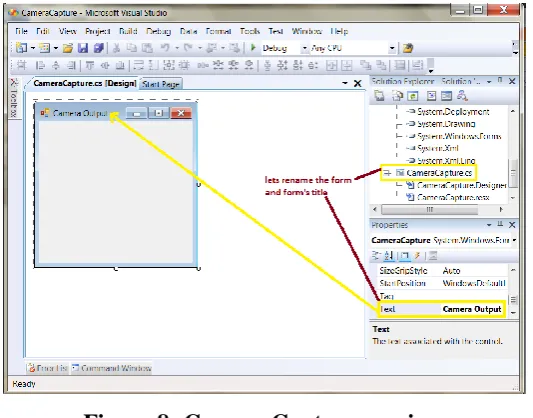Click the Copy toolbar icon
This screenshot has height=418, width=533.
pos(131,48)
